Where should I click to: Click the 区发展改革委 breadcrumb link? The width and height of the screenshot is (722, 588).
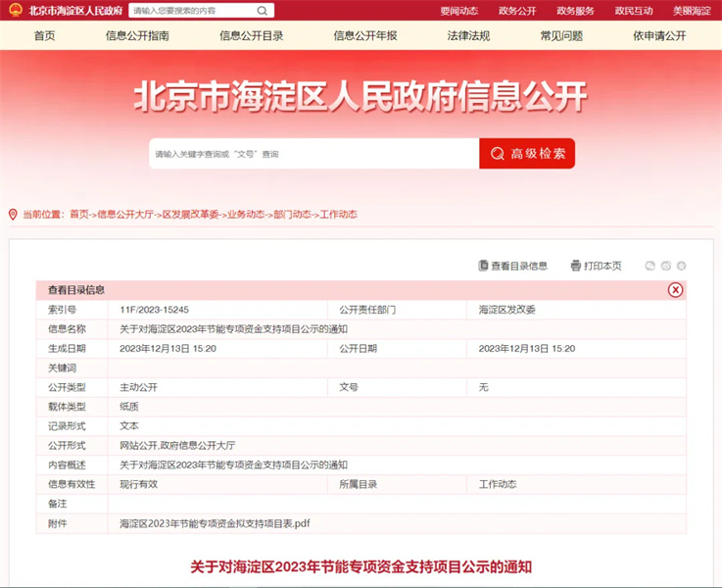pos(189,214)
